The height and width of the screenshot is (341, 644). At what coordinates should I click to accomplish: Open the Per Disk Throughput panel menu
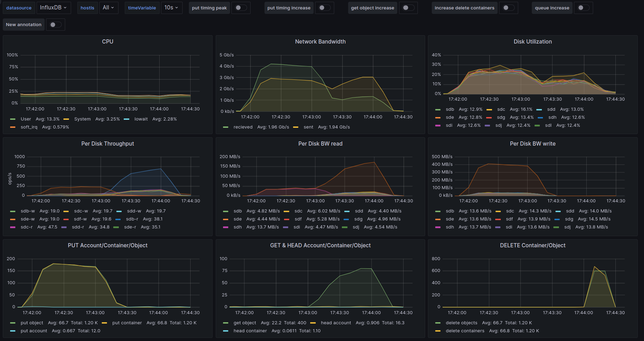107,144
